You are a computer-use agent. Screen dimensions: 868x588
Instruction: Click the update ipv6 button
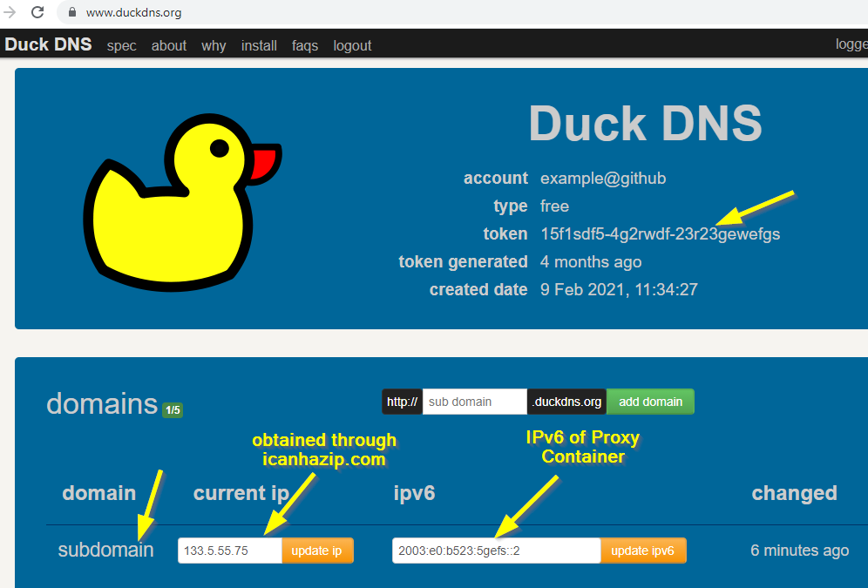[642, 551]
